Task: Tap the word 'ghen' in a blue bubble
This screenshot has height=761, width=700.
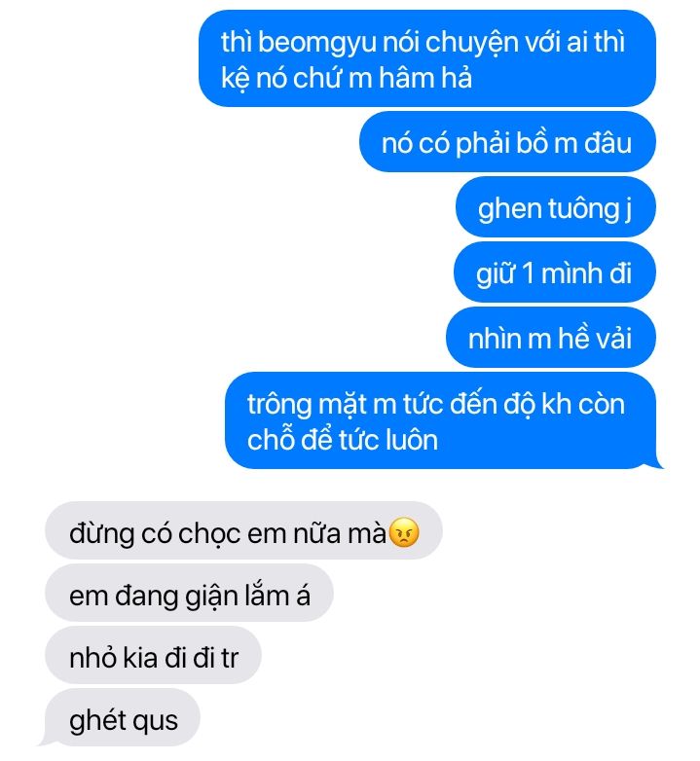Action: coord(509,209)
